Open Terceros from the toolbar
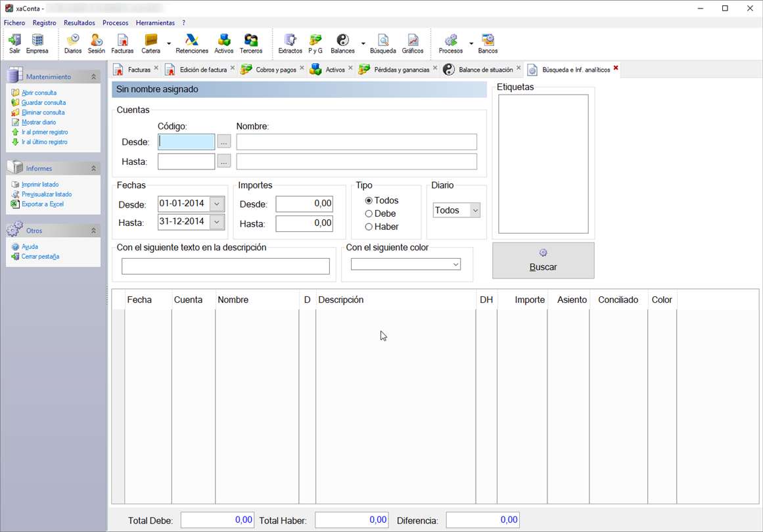Viewport: 763px width, 532px height. (x=251, y=44)
